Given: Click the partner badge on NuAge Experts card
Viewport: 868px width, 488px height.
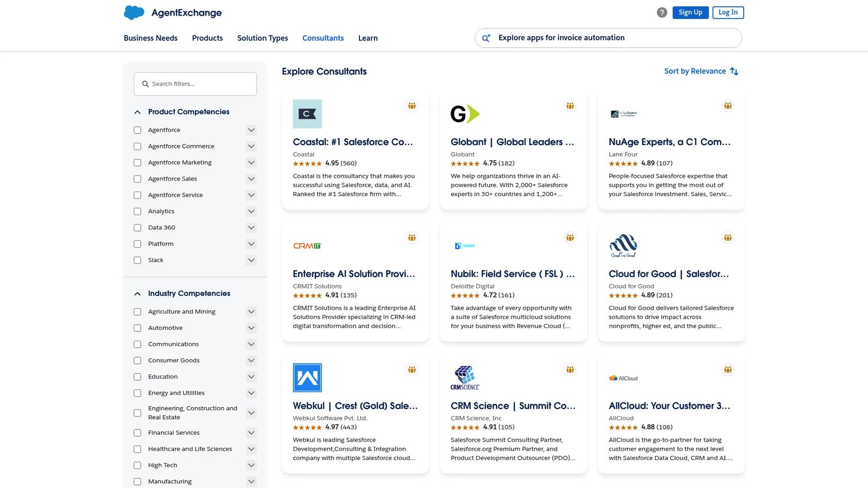Looking at the screenshot, I should click(728, 106).
